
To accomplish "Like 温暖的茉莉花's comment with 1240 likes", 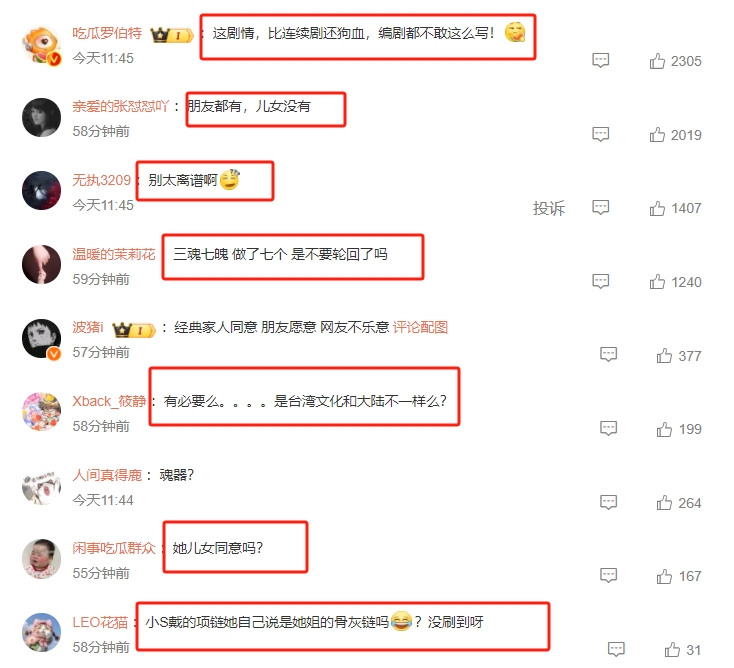I will pyautogui.click(x=657, y=282).
